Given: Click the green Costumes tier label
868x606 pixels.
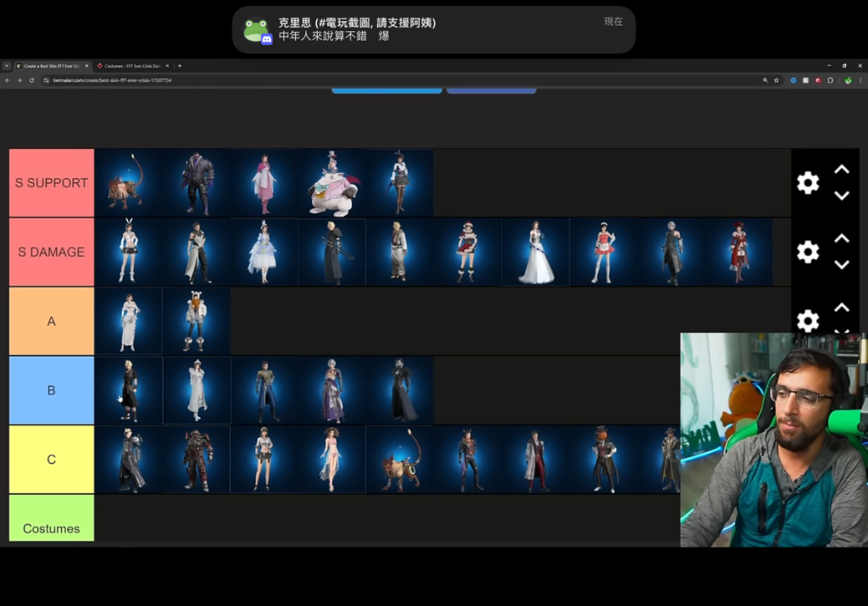Looking at the screenshot, I should click(x=52, y=518).
